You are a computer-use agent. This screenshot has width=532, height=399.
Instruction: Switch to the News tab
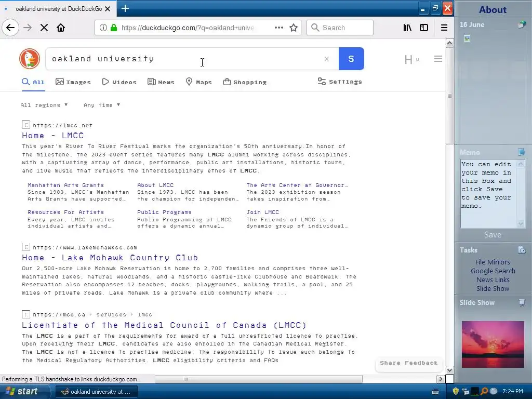tap(161, 82)
